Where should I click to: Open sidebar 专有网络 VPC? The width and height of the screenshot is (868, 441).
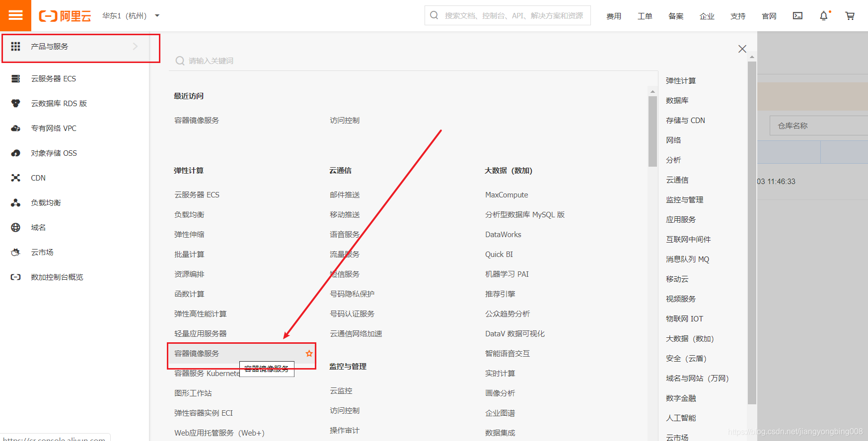pyautogui.click(x=54, y=128)
